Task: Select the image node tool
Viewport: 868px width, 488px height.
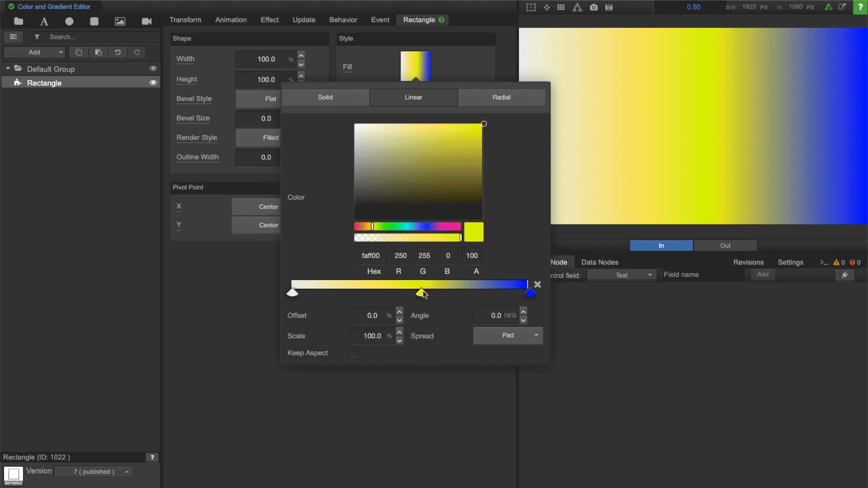Action: tap(120, 21)
